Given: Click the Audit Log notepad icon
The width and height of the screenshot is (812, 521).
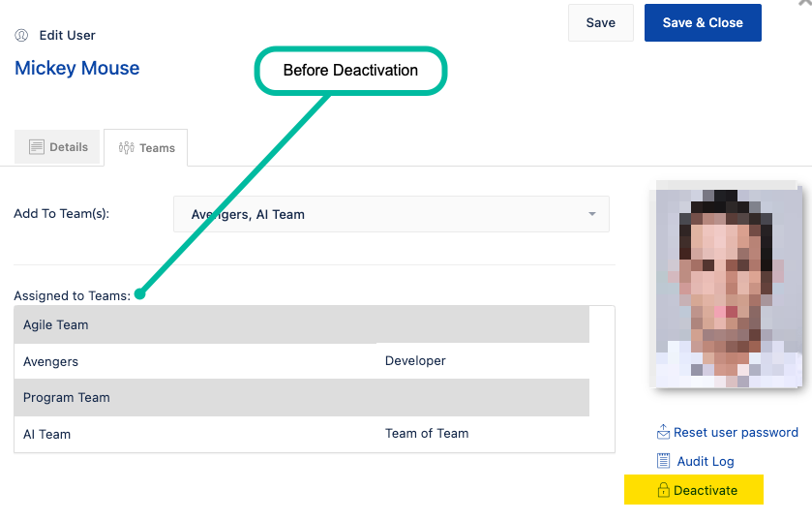Looking at the screenshot, I should (x=663, y=461).
